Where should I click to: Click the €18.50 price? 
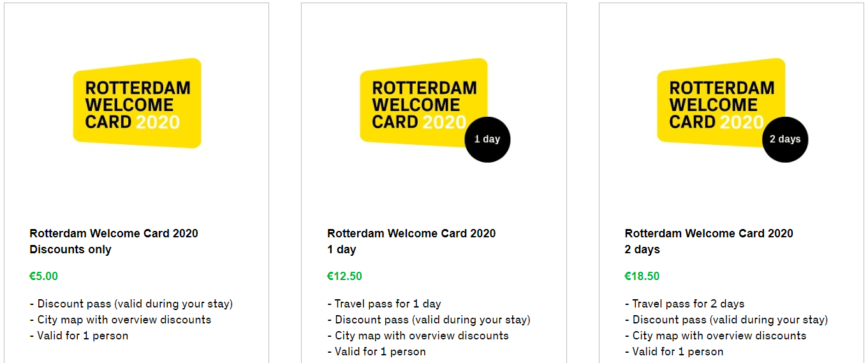pyautogui.click(x=642, y=276)
